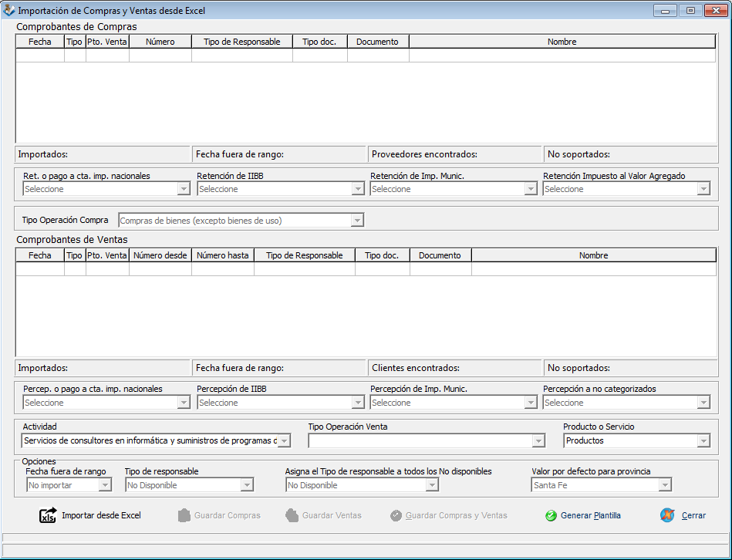732x560 pixels.
Task: Click the application icon in title bar
Action: (x=9, y=11)
